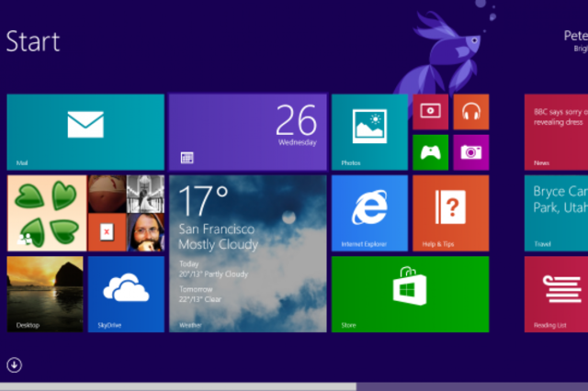Open the Camera tile
Image resolution: width=588 pixels, height=391 pixels.
click(471, 152)
